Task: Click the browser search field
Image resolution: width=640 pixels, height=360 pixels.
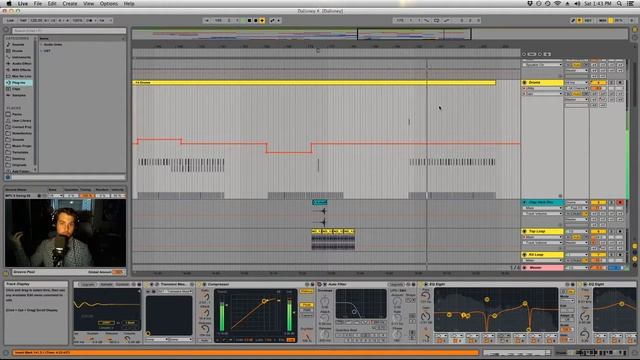Action: pyautogui.click(x=69, y=31)
